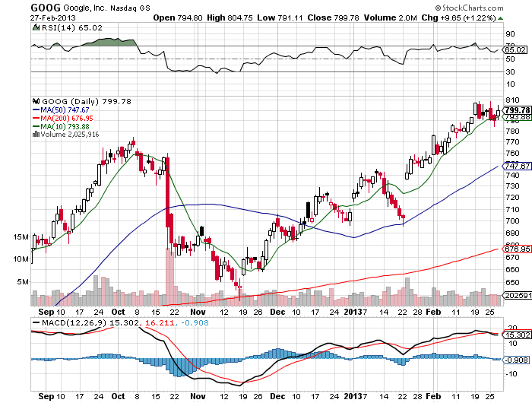
Task: Click the date '27-Feb-2013'
Action: (x=53, y=18)
